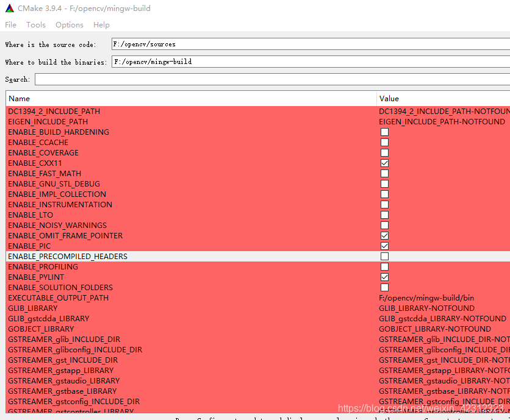Viewport: 510px width, 420px height.
Task: Select the ENABLE_PYLINT row name
Action: [x=36, y=277]
